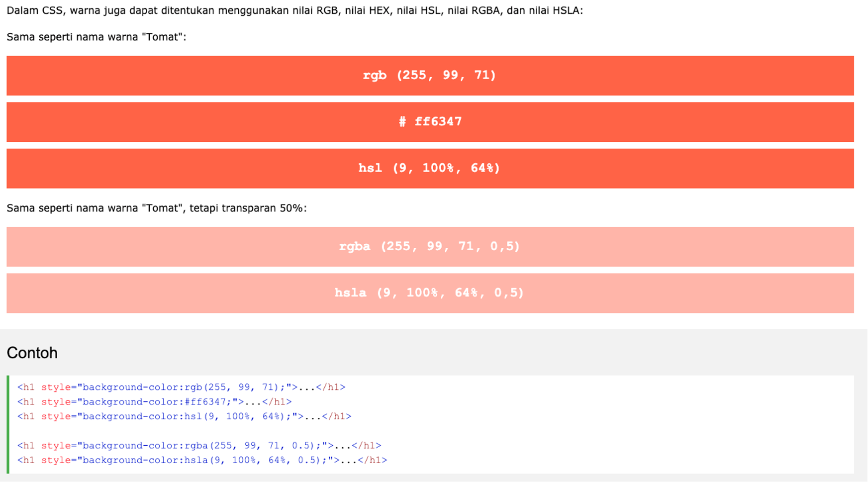Click the intro paragraph starting 'Dalam CSS'
The image size is (868, 482).
click(x=294, y=10)
